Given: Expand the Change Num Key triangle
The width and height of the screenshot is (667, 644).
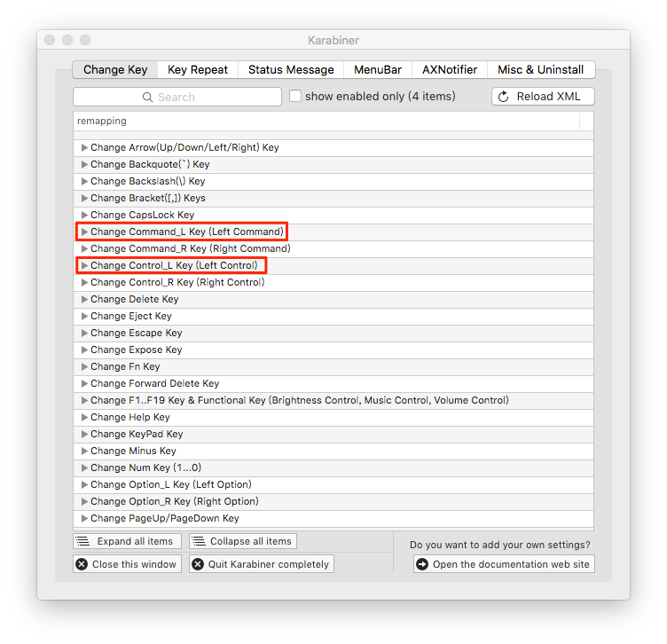Looking at the screenshot, I should (84, 467).
